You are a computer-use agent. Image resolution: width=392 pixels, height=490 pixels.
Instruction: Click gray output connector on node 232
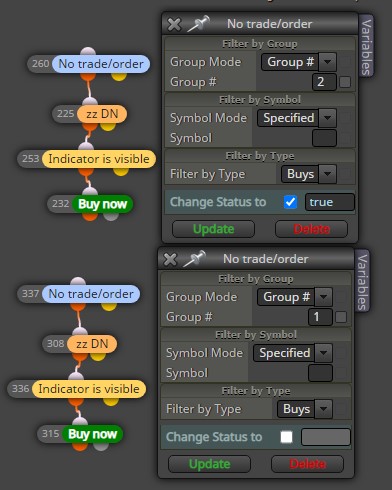click(111, 216)
